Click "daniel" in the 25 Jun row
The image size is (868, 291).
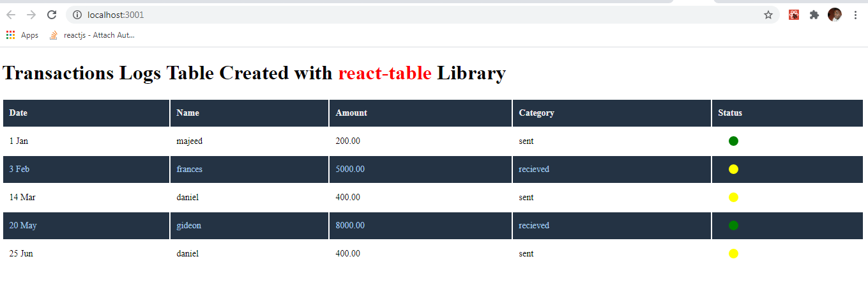pyautogui.click(x=187, y=254)
